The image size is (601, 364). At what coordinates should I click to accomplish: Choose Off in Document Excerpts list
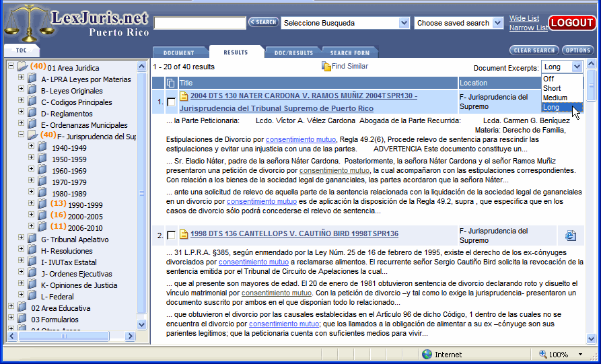562,79
